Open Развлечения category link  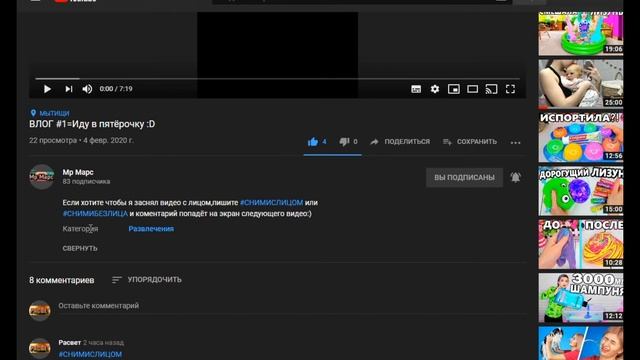pyautogui.click(x=151, y=229)
